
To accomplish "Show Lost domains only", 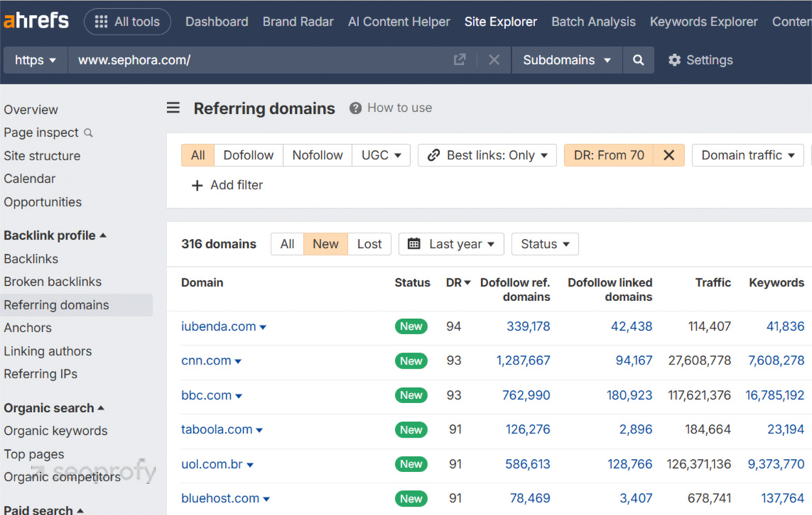I will point(369,244).
